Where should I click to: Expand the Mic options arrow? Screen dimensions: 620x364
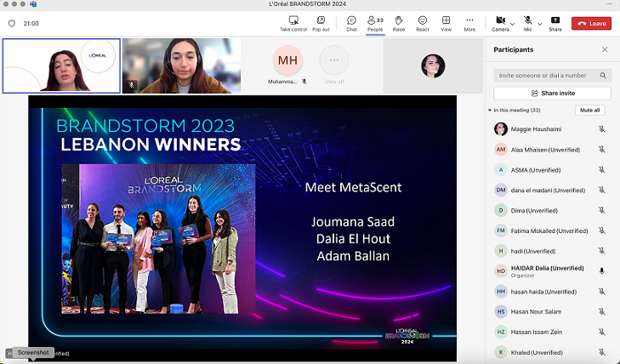pos(540,24)
